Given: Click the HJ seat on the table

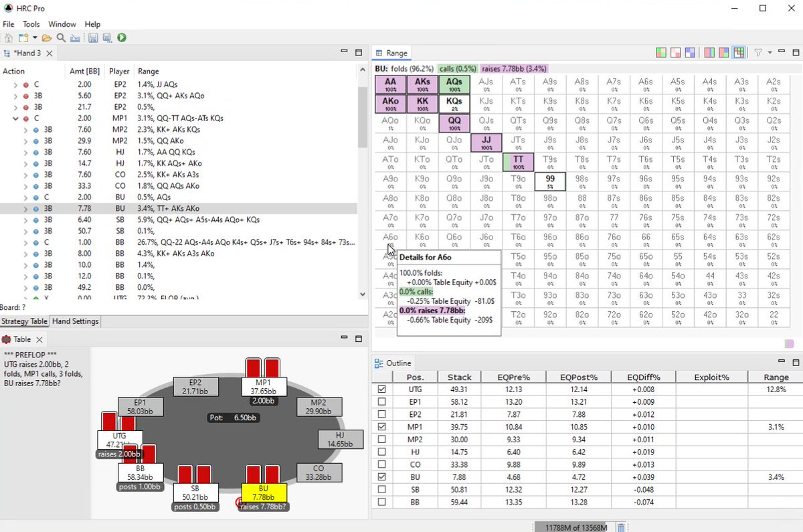Looking at the screenshot, I should [341, 440].
